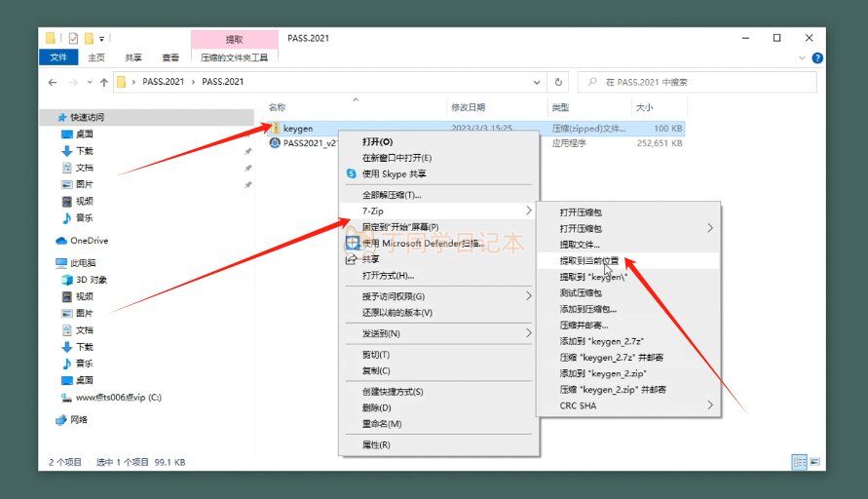Choose 压缩 "keygen_2.zip" 并邮寄

tap(629, 389)
